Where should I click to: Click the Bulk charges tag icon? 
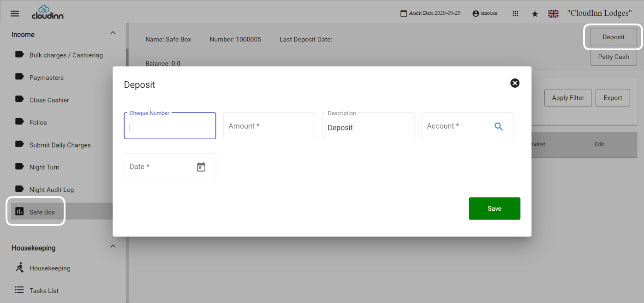point(19,54)
